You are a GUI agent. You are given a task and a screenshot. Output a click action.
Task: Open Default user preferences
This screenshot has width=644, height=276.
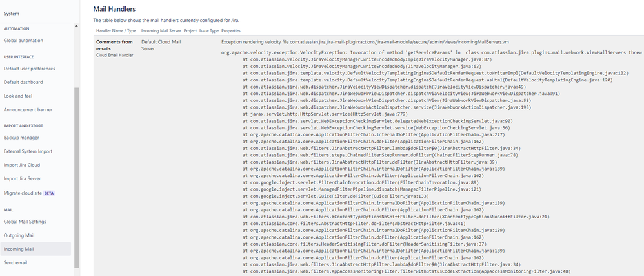click(29, 69)
